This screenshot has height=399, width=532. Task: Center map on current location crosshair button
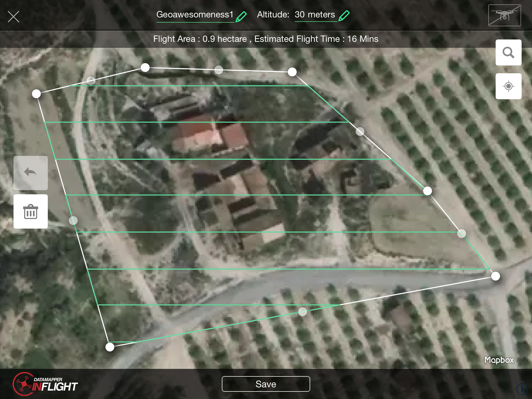point(508,86)
